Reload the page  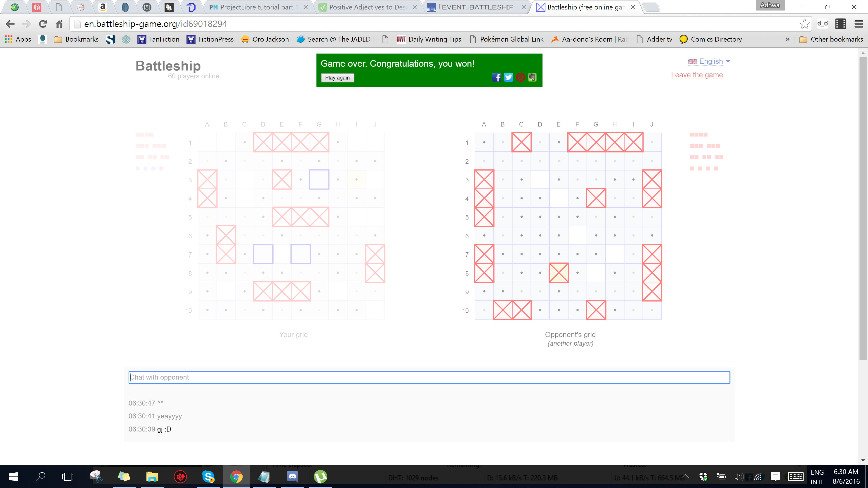point(43,24)
